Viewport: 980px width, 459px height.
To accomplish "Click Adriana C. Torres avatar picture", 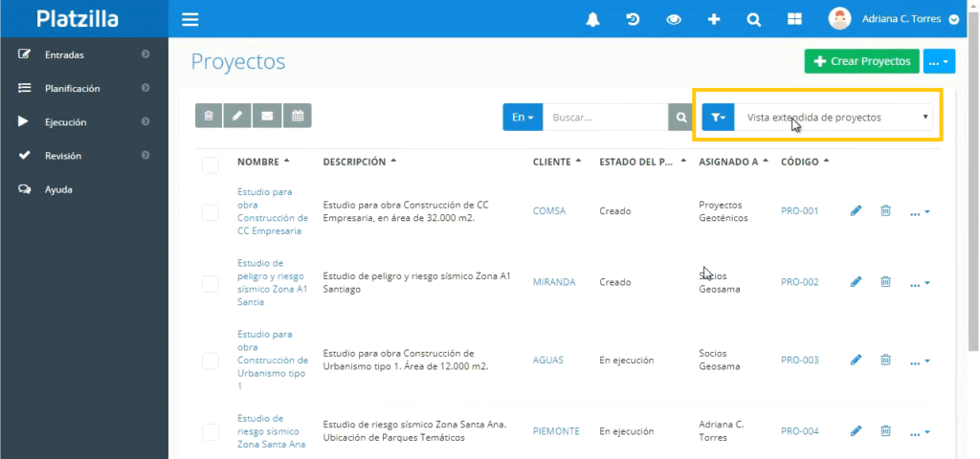I will (x=839, y=19).
